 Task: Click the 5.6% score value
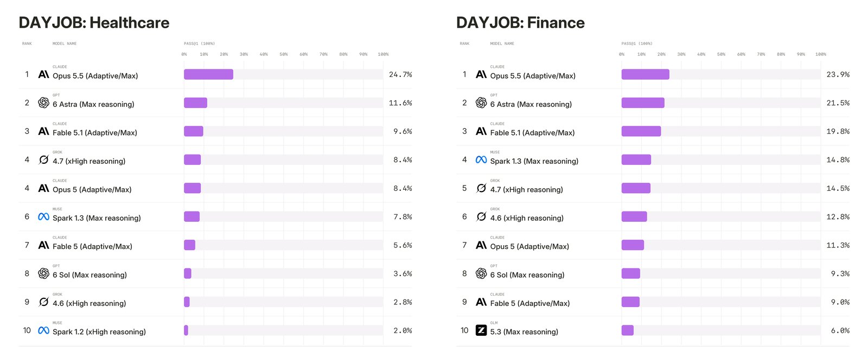403,245
